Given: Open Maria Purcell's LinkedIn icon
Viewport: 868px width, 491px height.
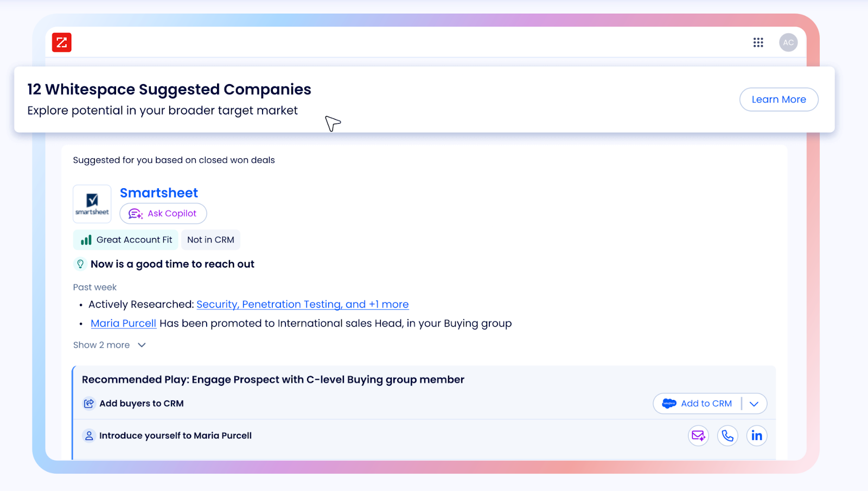Looking at the screenshot, I should (757, 436).
